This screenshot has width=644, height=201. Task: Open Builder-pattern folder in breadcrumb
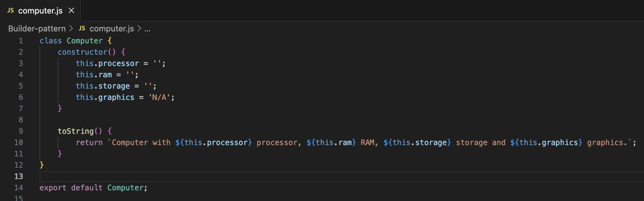37,29
